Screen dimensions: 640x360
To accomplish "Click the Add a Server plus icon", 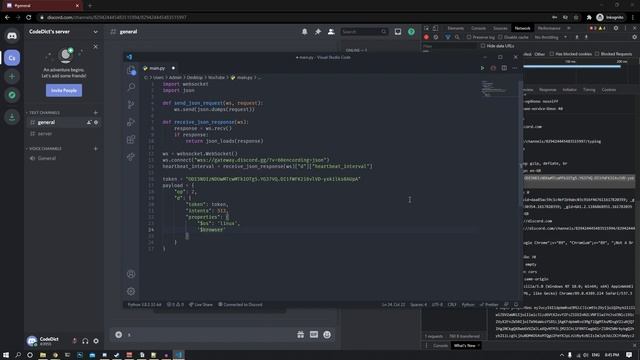I will pos(12,76).
